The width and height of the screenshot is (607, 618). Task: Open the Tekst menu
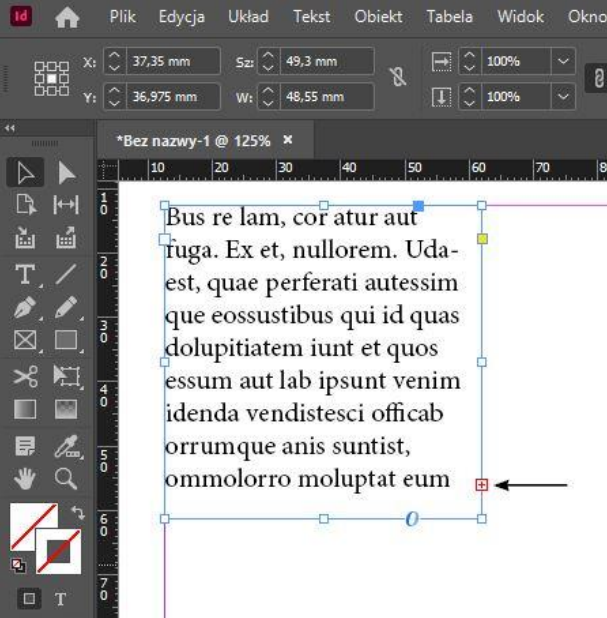311,17
